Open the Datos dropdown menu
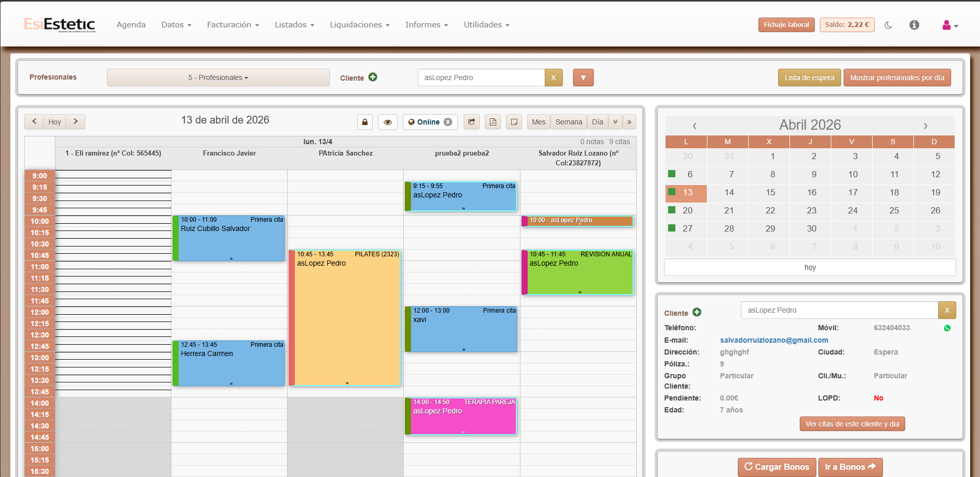The width and height of the screenshot is (980, 477). [176, 25]
